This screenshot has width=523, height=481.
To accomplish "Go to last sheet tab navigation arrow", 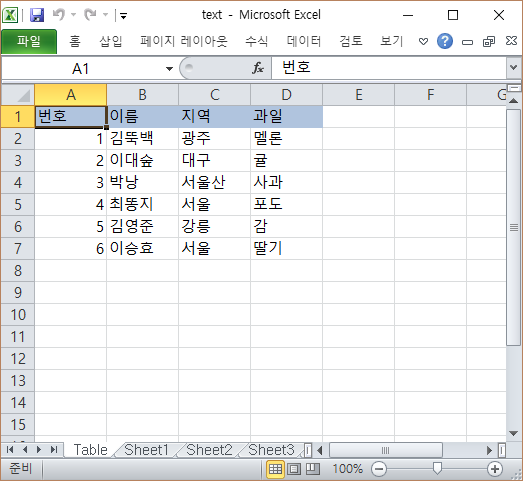I will tap(54, 450).
